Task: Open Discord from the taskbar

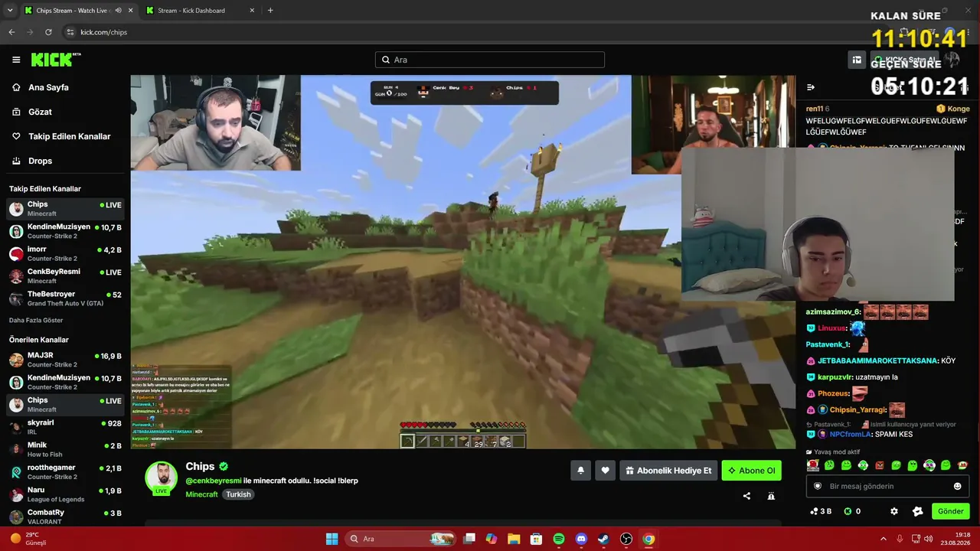Action: click(581, 539)
